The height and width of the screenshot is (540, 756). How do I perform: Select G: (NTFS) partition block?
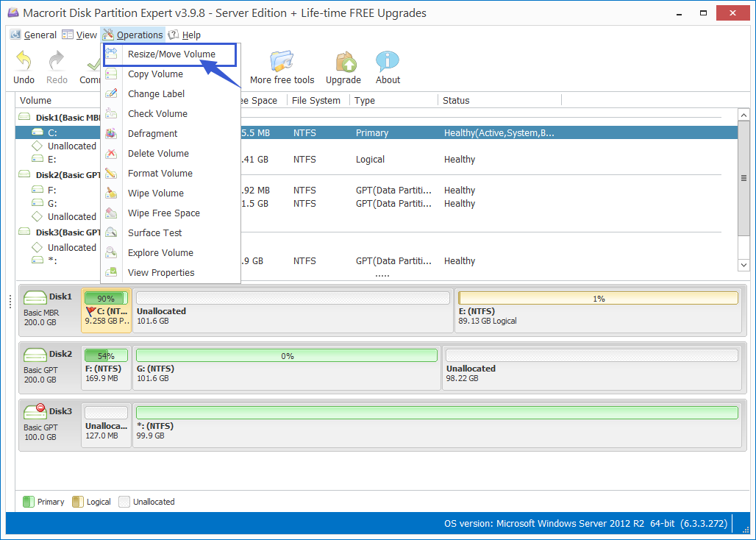click(287, 368)
